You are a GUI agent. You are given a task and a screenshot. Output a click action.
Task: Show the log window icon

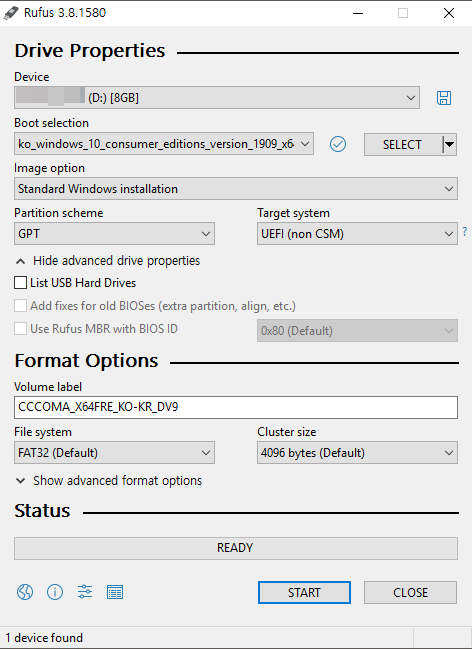pos(115,592)
